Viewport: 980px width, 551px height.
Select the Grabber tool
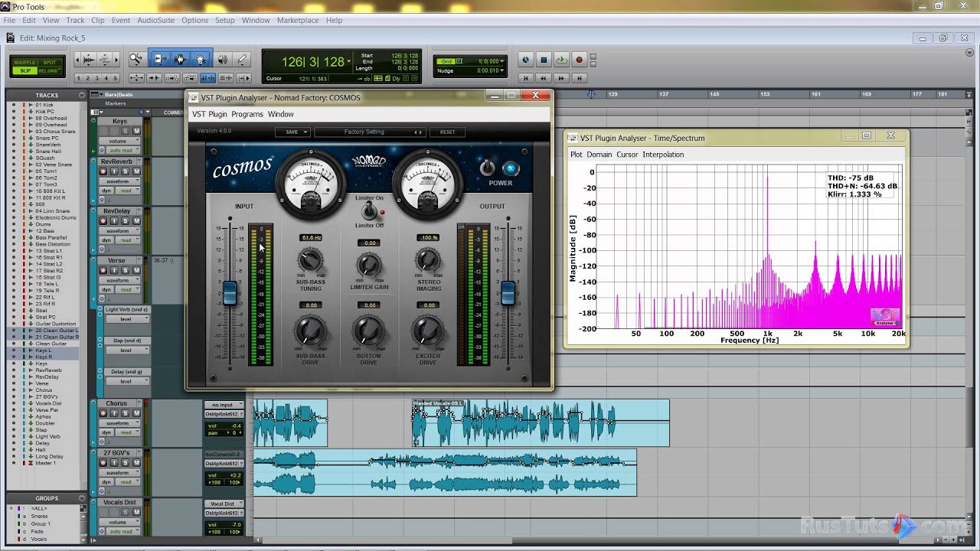(x=200, y=59)
